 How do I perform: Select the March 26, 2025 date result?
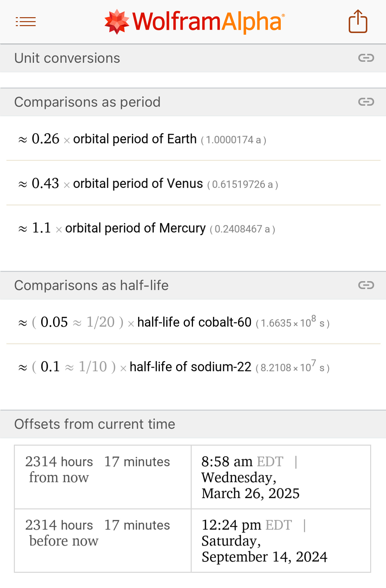(x=250, y=494)
